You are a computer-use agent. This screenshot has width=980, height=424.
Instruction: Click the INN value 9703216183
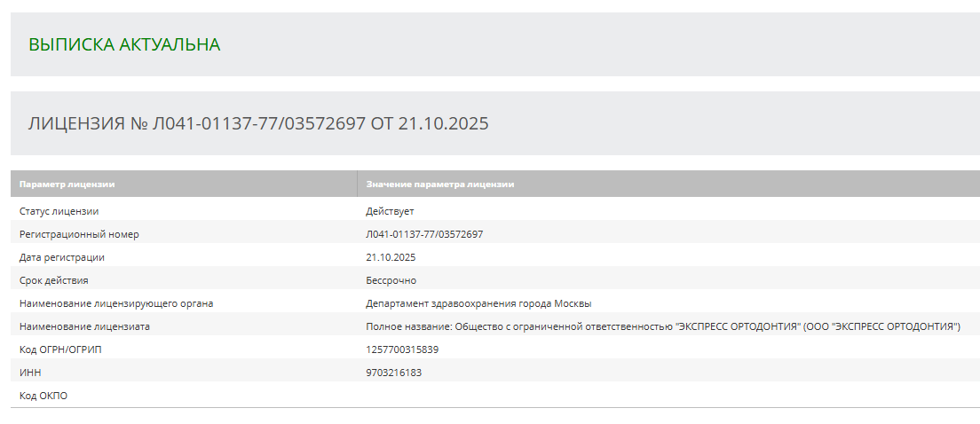[x=394, y=373]
